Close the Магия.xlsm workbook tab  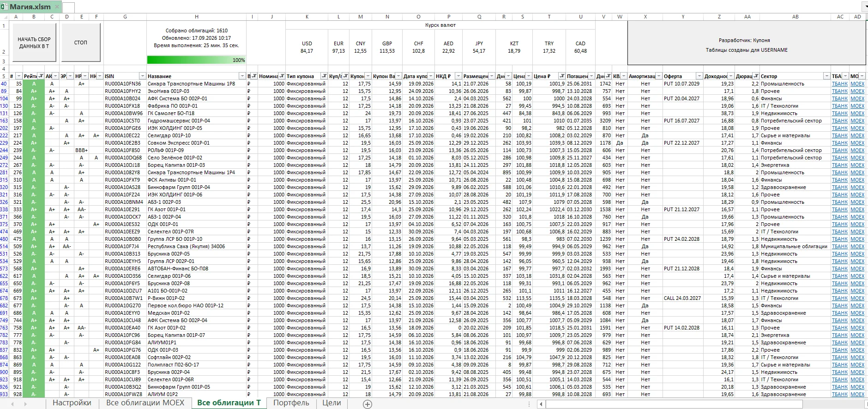(57, 7)
